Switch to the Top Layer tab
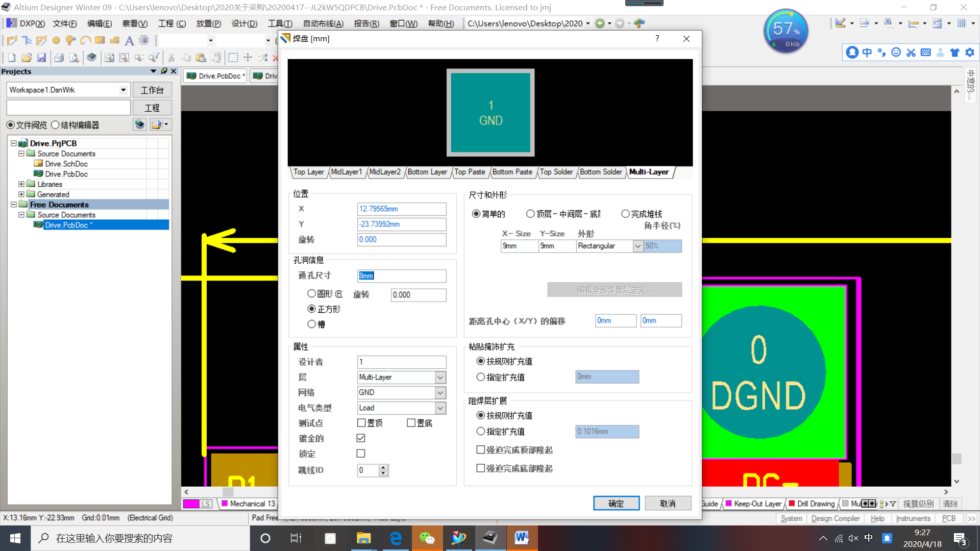This screenshot has width=980, height=551. point(308,172)
